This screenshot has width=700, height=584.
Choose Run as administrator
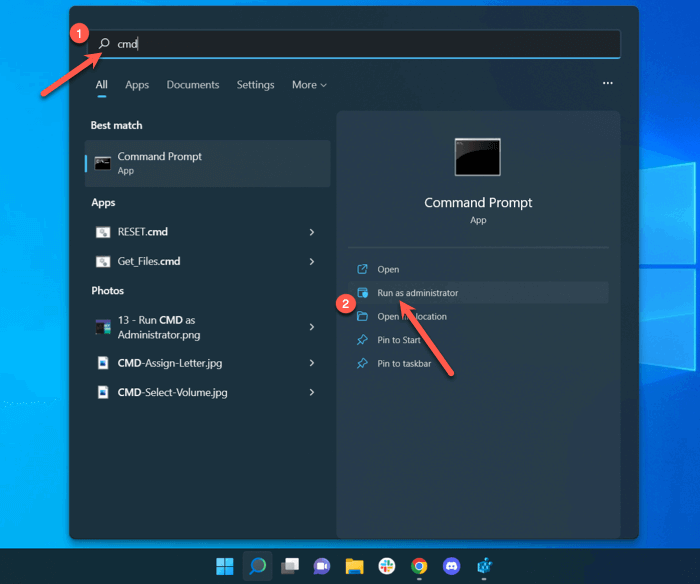coord(478,293)
